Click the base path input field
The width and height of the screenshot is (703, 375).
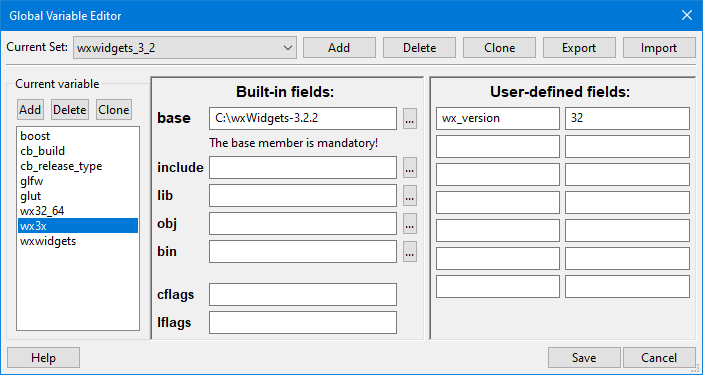303,118
